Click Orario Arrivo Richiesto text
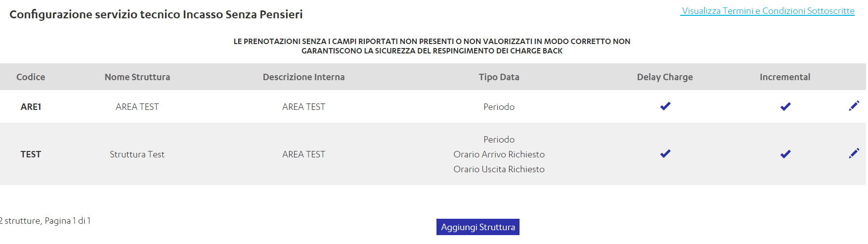Screen dimensions: 868x244 click(x=499, y=154)
